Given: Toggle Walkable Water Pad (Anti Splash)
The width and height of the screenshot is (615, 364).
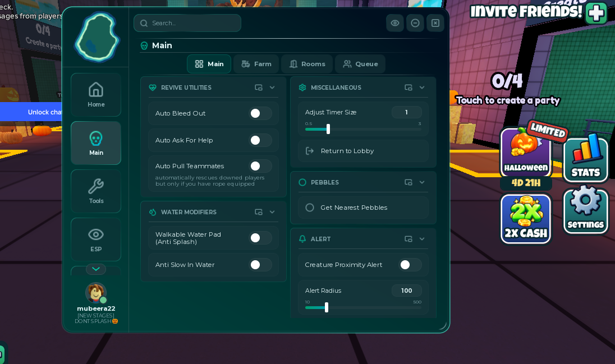Looking at the screenshot, I should tap(260, 238).
